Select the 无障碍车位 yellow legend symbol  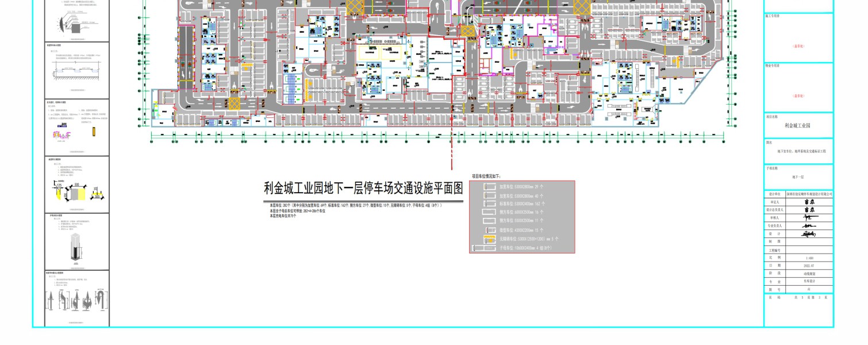(x=489, y=238)
